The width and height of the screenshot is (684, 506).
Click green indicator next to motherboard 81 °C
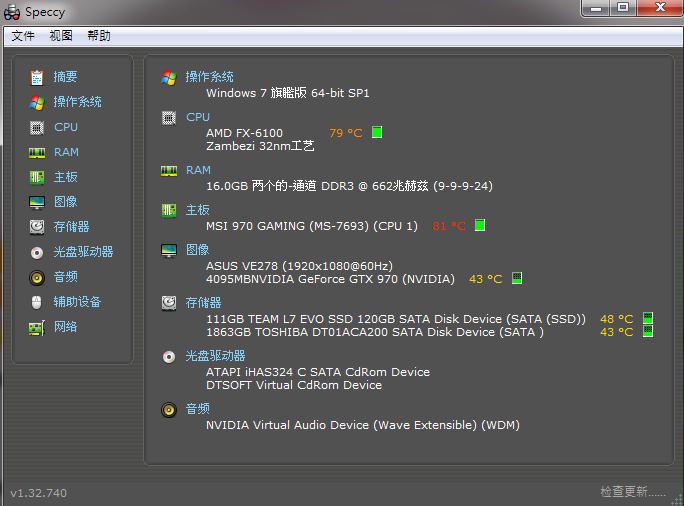click(x=480, y=226)
